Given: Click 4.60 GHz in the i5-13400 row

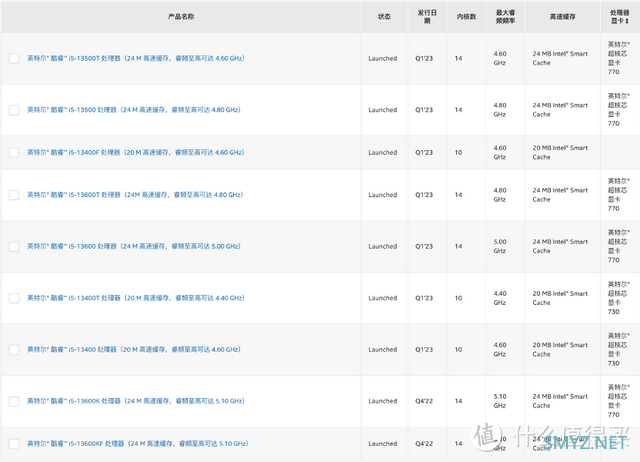Looking at the screenshot, I should 500,349.
